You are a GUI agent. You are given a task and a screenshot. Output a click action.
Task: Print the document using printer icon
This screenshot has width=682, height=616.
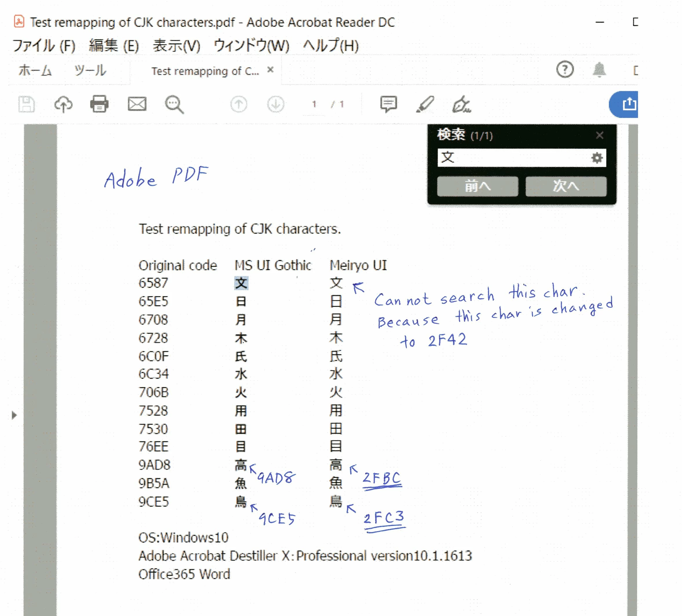tap(99, 104)
